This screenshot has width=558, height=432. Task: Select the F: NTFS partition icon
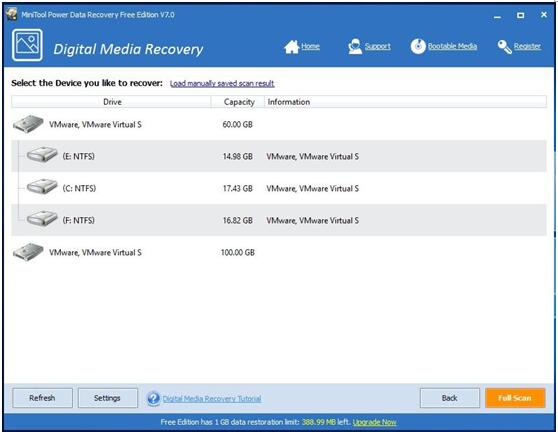pos(42,218)
